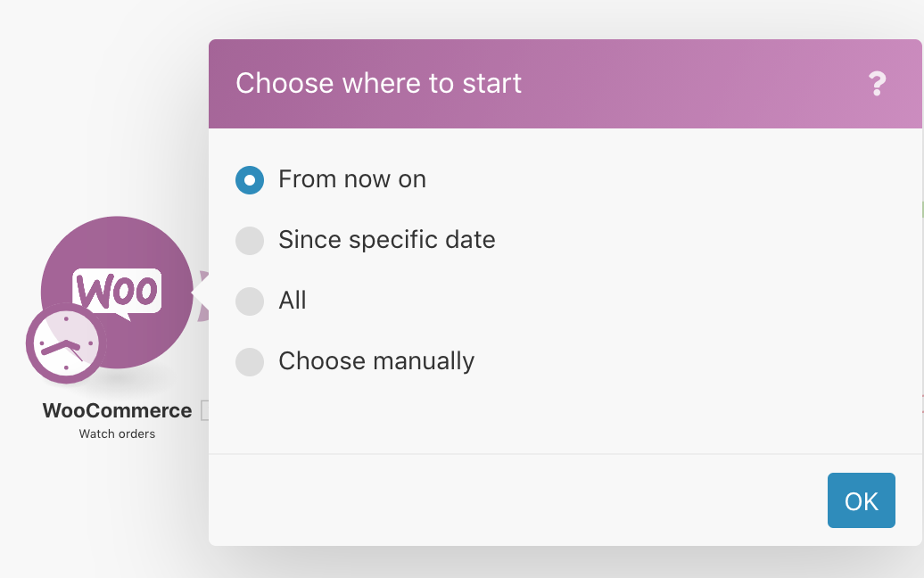The height and width of the screenshot is (578, 924).
Task: Click the "Watch orders" subtitle text
Action: coord(117,434)
